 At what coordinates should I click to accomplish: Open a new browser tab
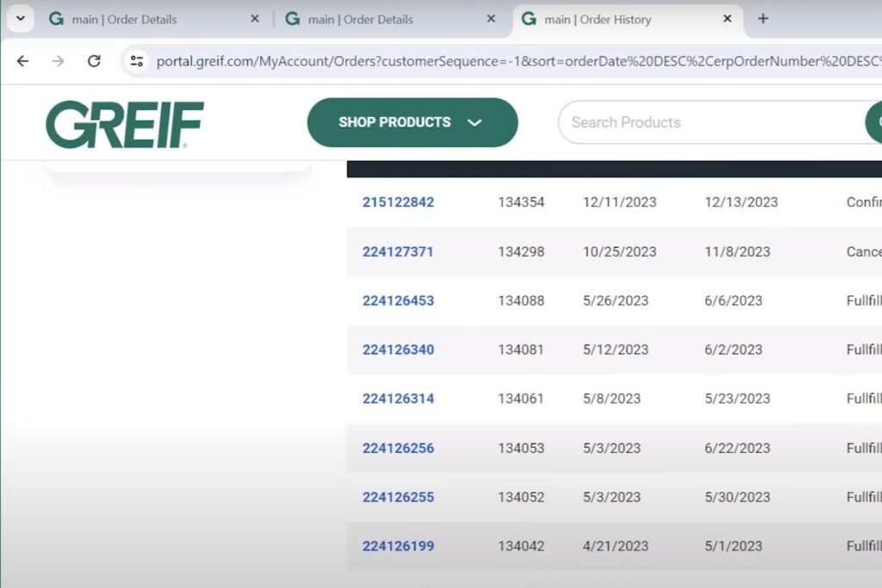tap(763, 19)
